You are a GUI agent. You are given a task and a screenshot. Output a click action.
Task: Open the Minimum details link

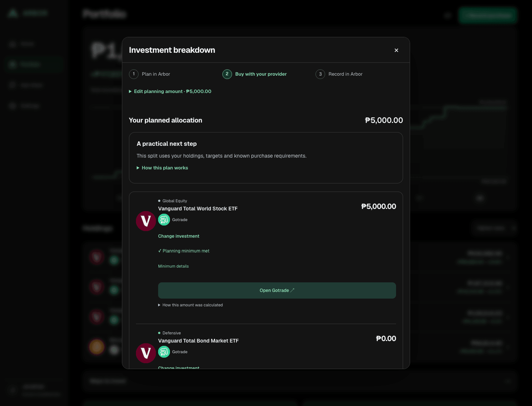(x=173, y=266)
